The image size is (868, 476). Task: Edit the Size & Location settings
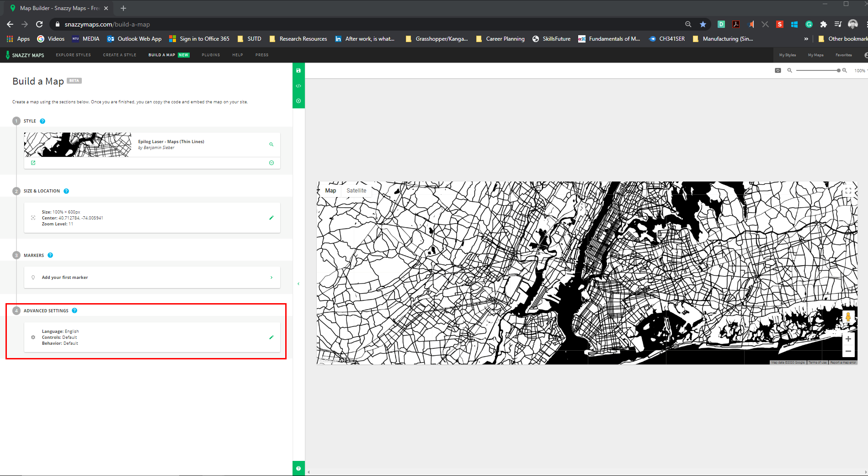(272, 218)
